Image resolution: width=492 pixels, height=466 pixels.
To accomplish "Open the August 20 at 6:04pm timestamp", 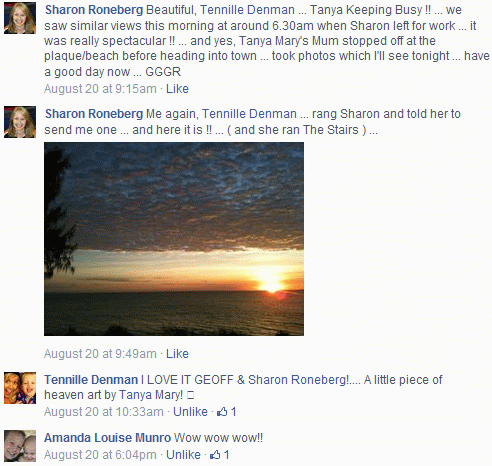I will click(100, 455).
